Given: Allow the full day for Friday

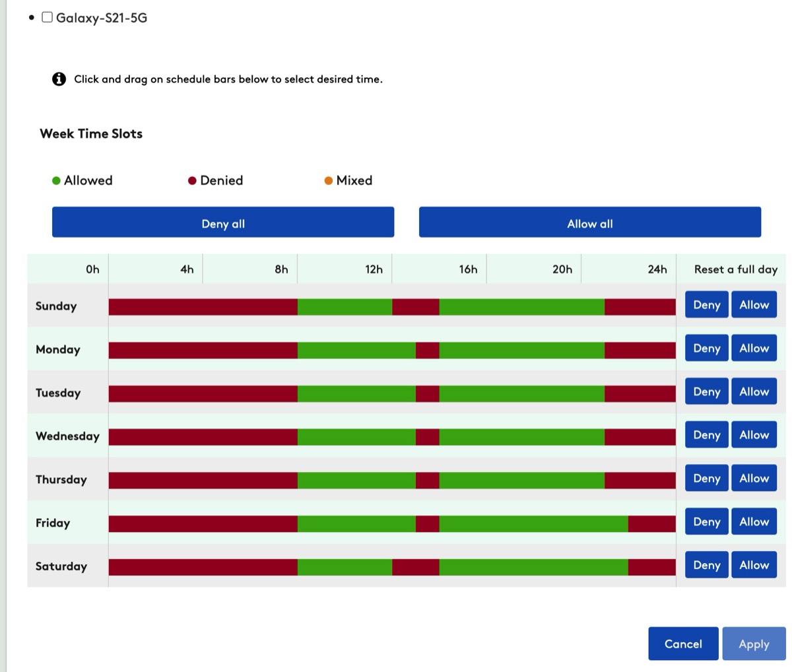Looking at the screenshot, I should click(x=754, y=521).
